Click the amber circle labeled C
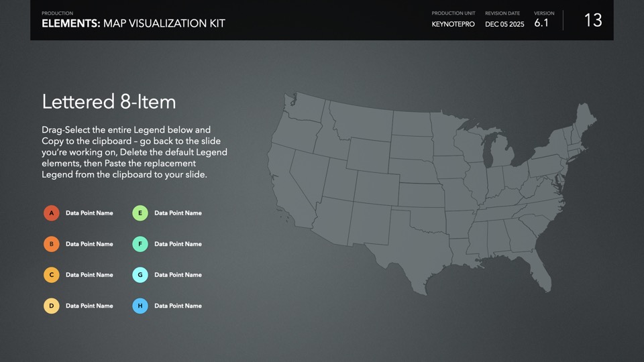This screenshot has width=644, height=362. (x=51, y=275)
